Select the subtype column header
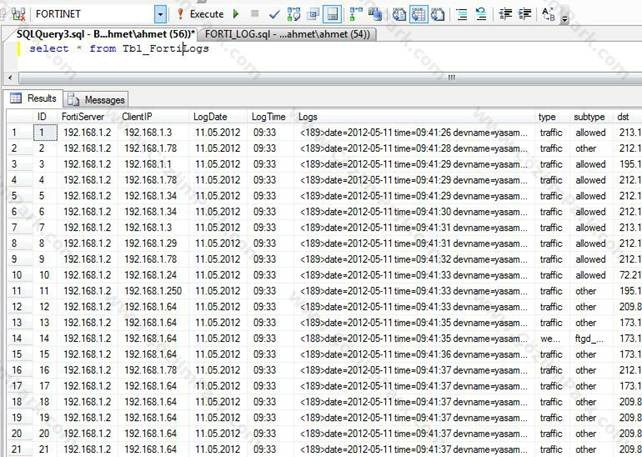 [x=589, y=117]
